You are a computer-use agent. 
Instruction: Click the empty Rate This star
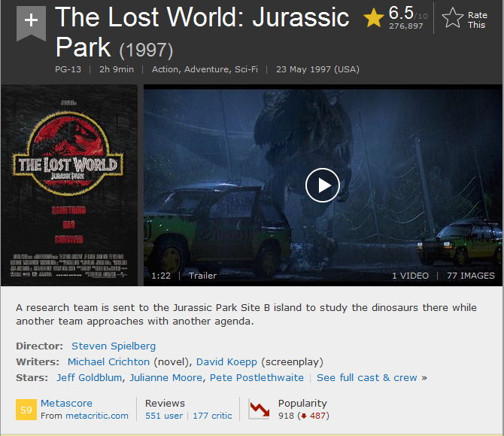(453, 18)
